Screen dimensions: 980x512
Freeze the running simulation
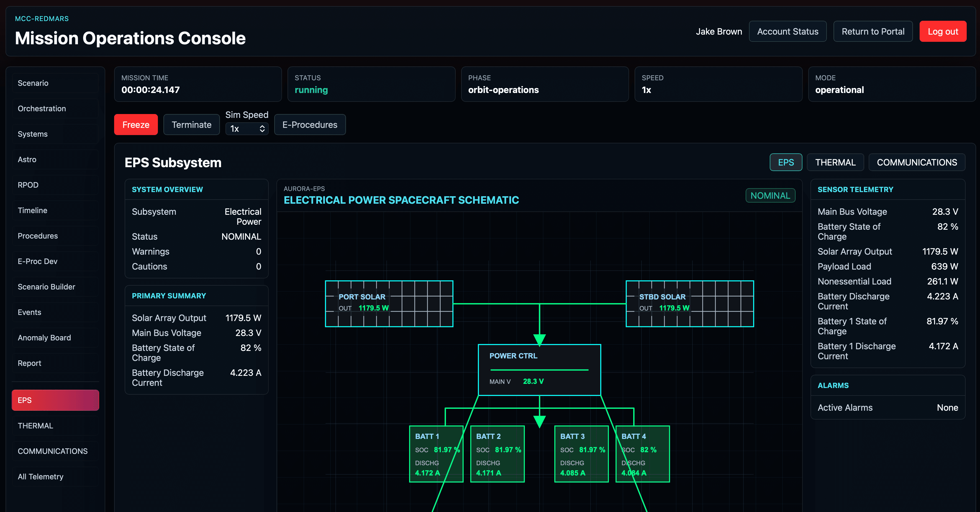coord(136,125)
